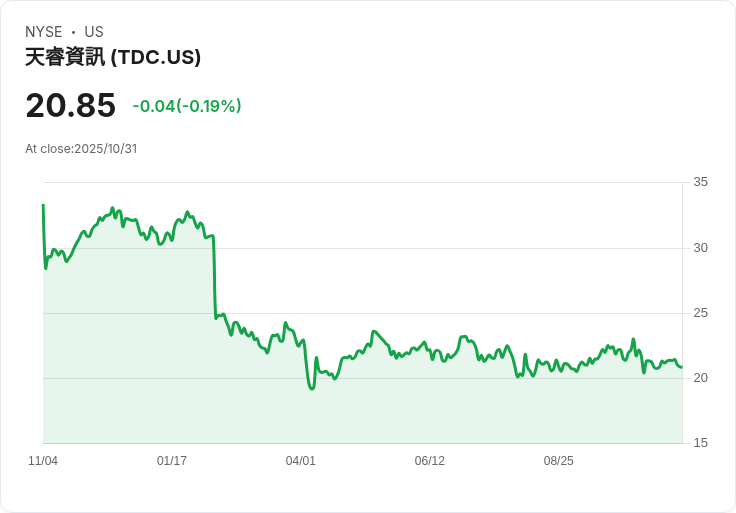Click the steep vertical drop in the price line
Screen dimensions: 736x513
[x=214, y=278]
